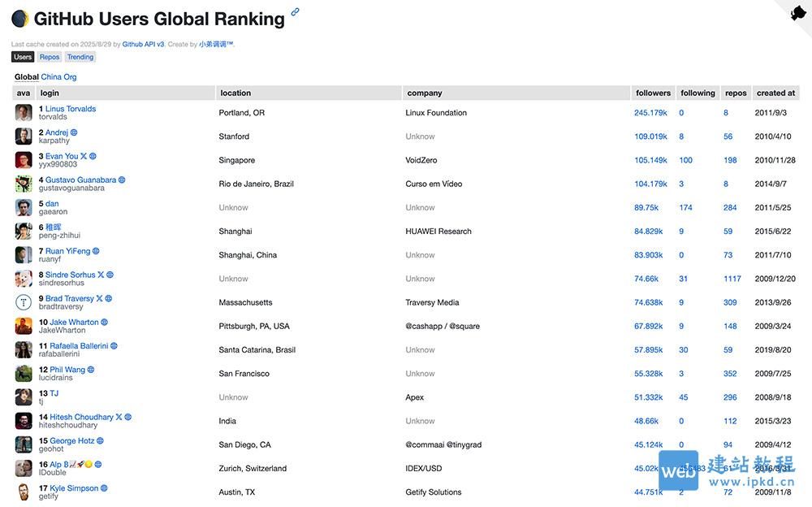Click Gustavo Guanabara's avatar image
This screenshot has width=812, height=507.
coord(24,184)
